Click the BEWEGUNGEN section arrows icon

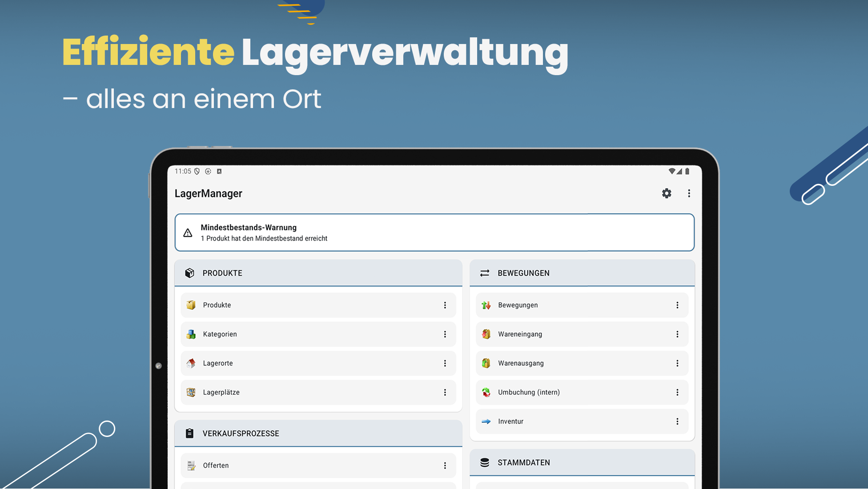(x=485, y=273)
